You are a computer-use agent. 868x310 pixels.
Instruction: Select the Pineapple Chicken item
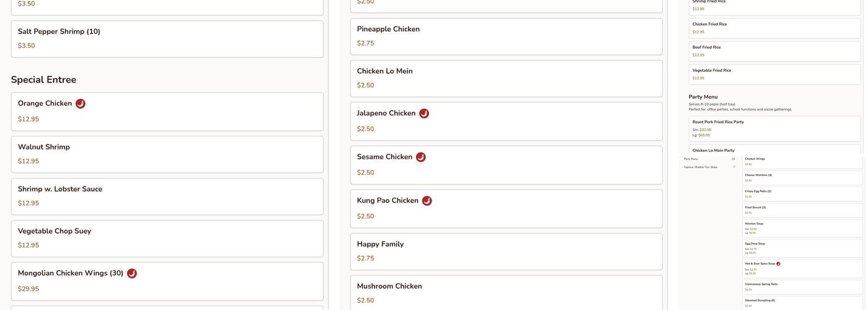point(506,37)
